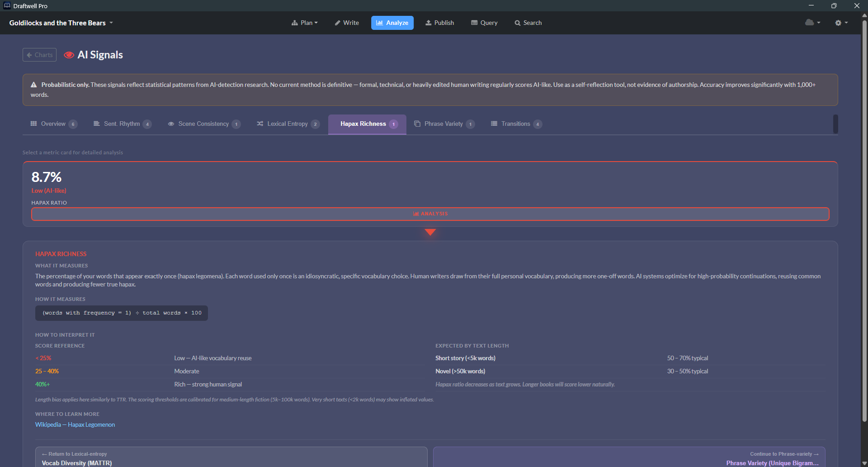Open Wikipedia Hapax Legomenon link
The image size is (868, 467).
pyautogui.click(x=75, y=424)
